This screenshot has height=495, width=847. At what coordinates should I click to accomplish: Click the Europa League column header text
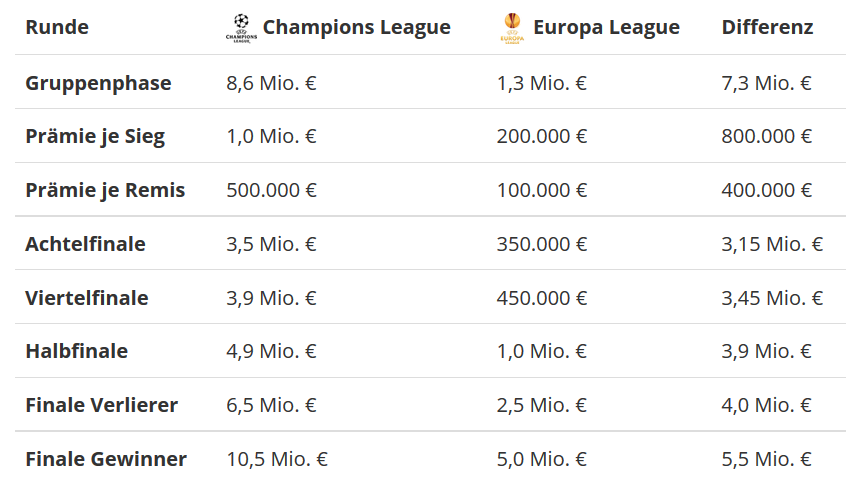click(x=606, y=27)
